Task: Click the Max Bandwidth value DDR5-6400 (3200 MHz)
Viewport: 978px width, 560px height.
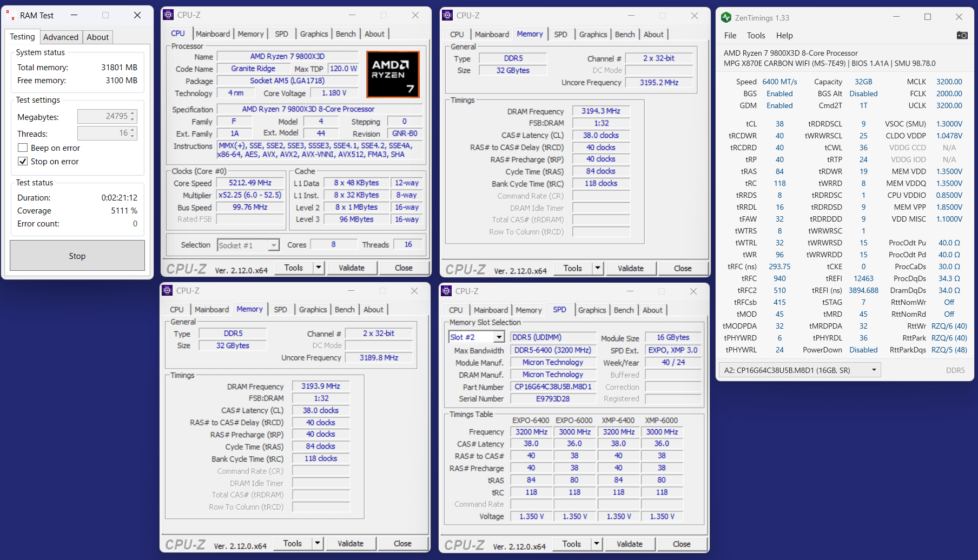Action: [553, 350]
